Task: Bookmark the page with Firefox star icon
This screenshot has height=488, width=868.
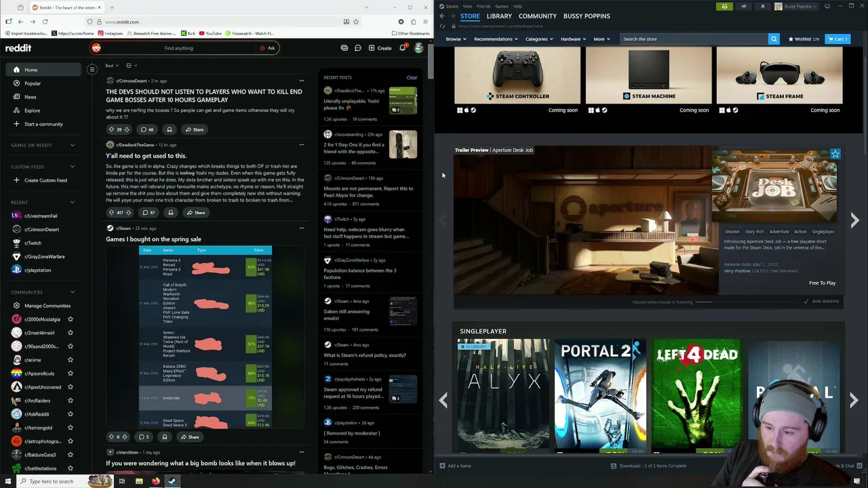Action: coord(356,22)
